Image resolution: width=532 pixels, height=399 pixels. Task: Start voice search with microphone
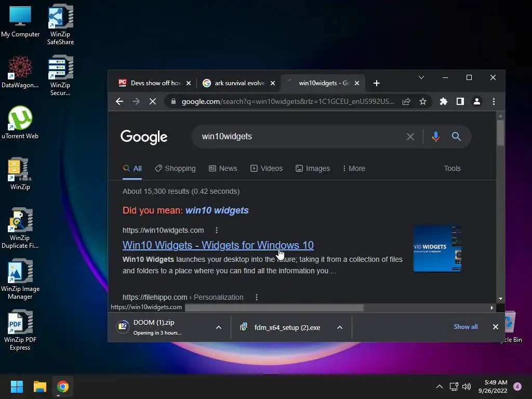coord(436,137)
